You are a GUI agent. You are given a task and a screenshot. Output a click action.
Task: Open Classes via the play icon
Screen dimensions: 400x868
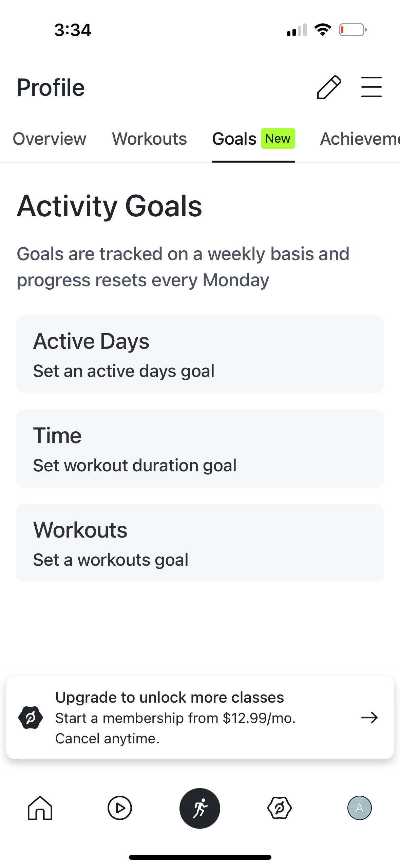(x=120, y=808)
